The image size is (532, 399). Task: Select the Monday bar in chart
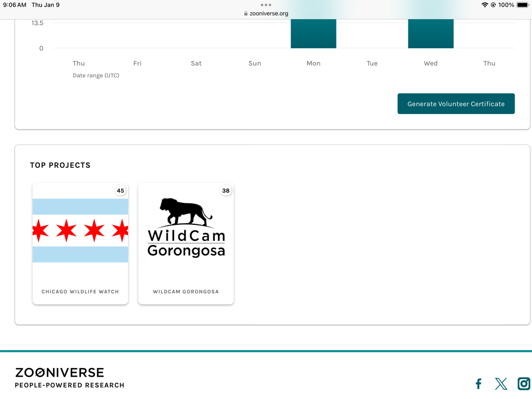313,34
